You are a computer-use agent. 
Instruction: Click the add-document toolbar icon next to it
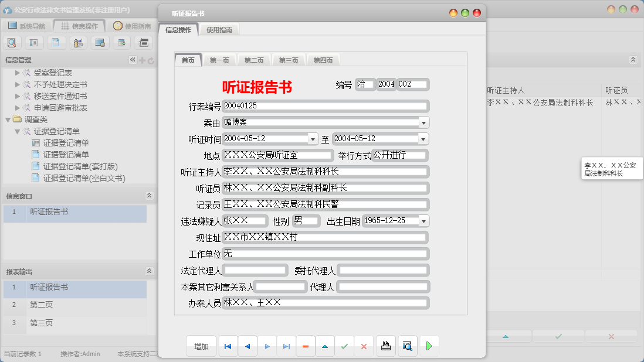121,42
